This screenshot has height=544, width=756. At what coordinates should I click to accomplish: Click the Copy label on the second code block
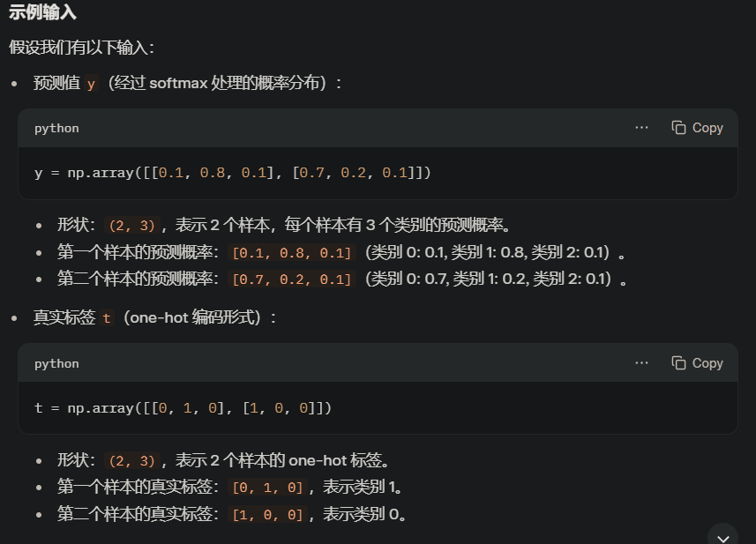click(707, 363)
